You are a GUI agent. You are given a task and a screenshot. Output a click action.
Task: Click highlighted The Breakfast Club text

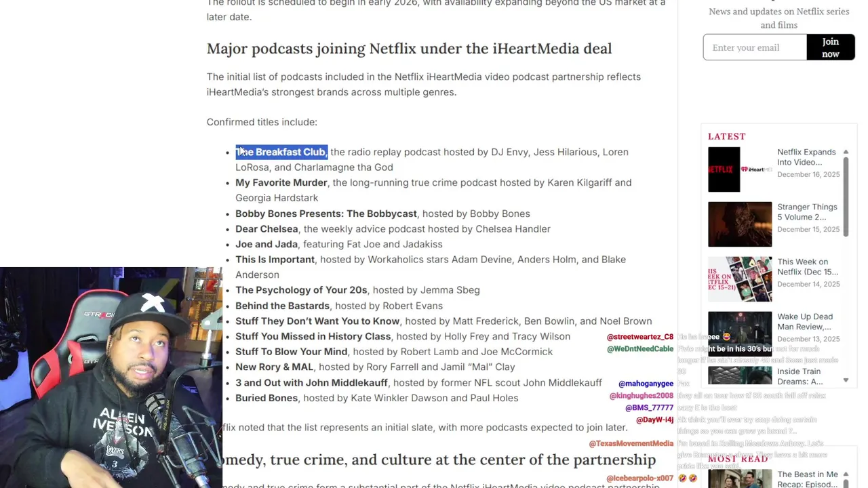tap(281, 152)
